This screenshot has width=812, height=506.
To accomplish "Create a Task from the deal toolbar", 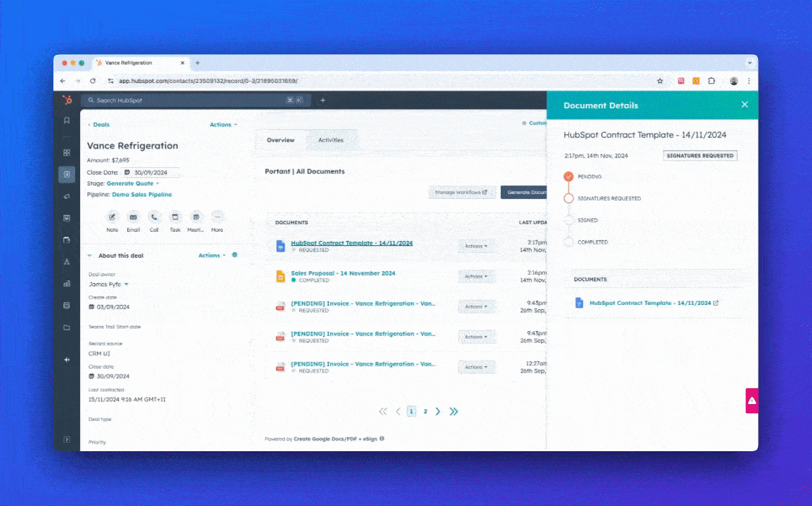I will pos(175,217).
